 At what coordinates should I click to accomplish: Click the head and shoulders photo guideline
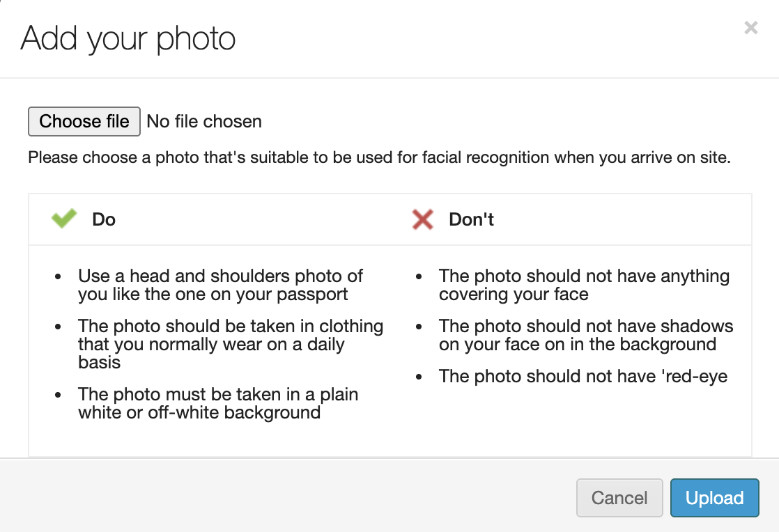click(220, 285)
